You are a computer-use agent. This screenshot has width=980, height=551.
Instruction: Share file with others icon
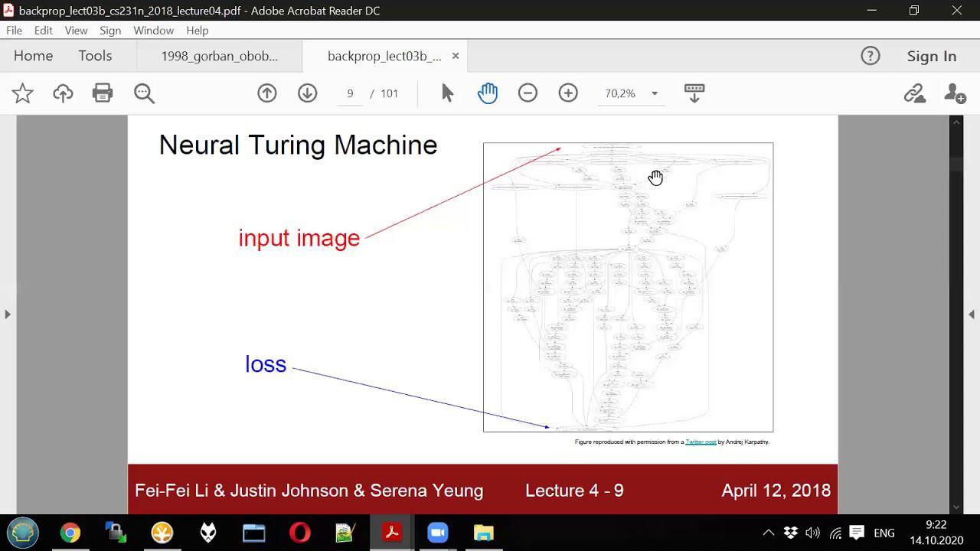point(955,93)
